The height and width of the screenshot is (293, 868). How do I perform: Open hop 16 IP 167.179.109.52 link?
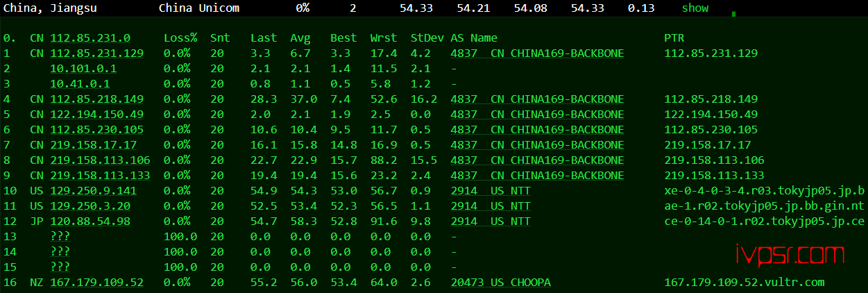click(x=97, y=282)
